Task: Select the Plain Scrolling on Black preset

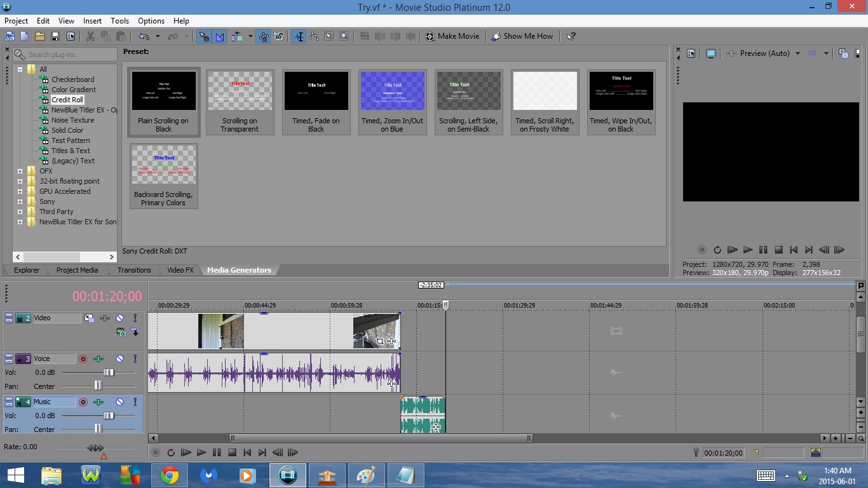Action: pyautogui.click(x=163, y=102)
